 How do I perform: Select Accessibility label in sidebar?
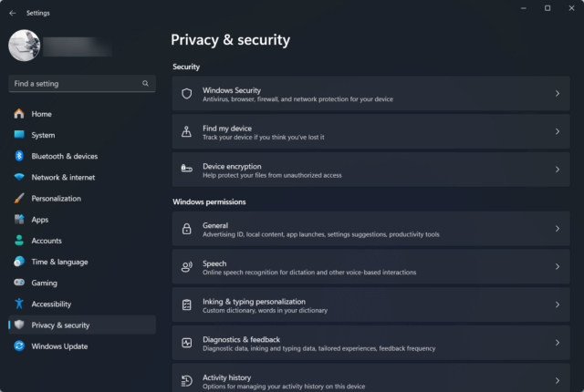coord(51,304)
